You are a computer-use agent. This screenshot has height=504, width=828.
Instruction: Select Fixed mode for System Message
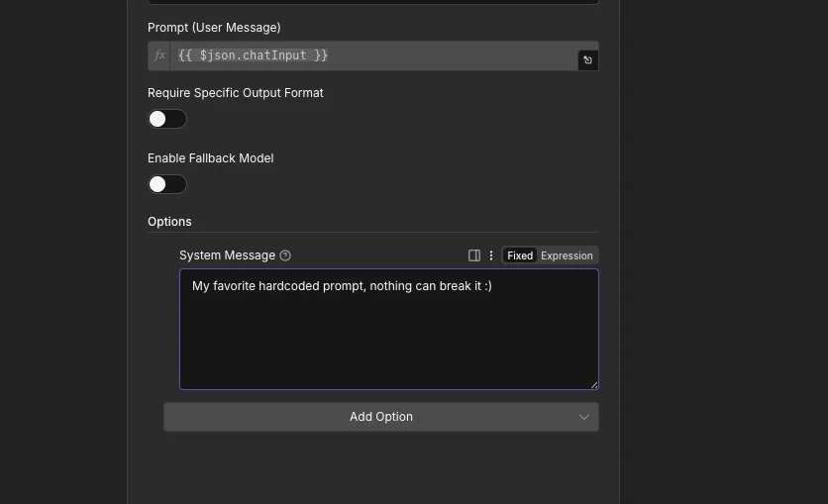click(x=520, y=255)
